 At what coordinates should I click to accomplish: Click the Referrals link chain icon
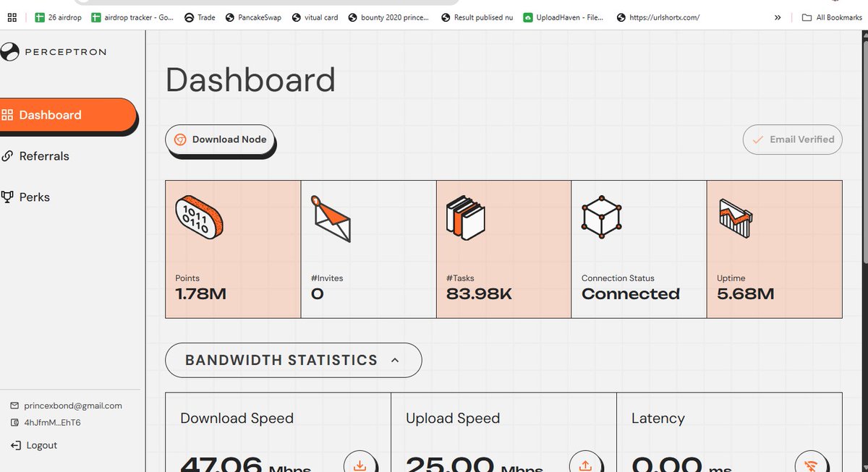point(8,156)
